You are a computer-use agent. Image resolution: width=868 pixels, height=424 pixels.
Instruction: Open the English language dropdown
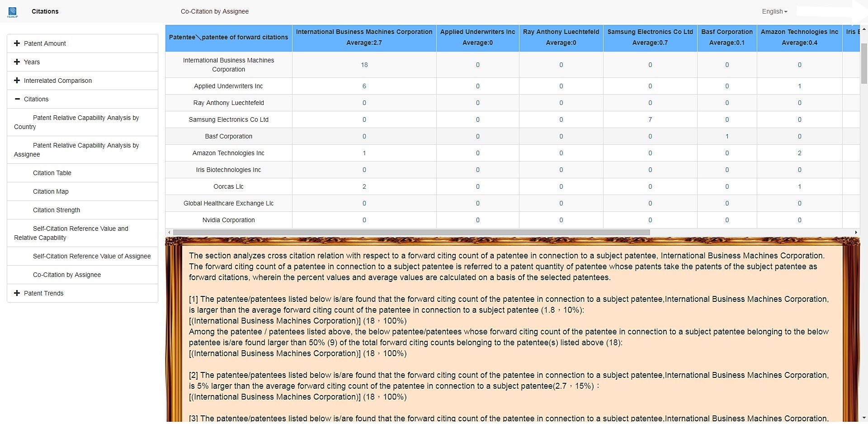774,11
